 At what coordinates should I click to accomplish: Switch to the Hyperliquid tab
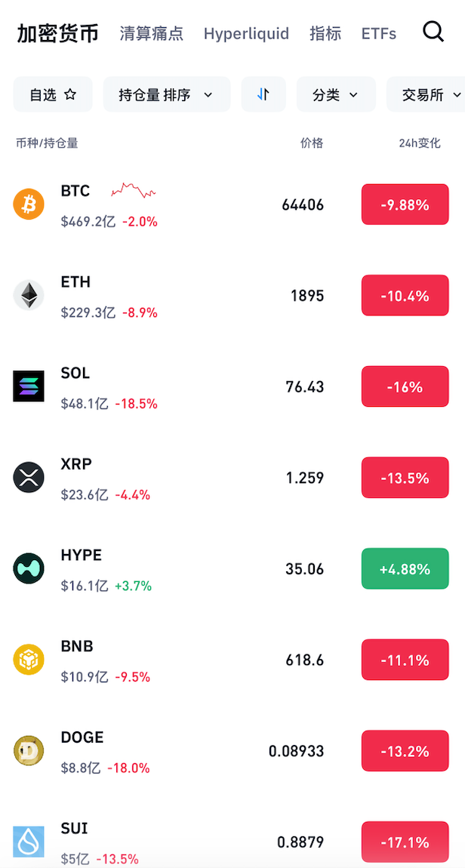246,33
